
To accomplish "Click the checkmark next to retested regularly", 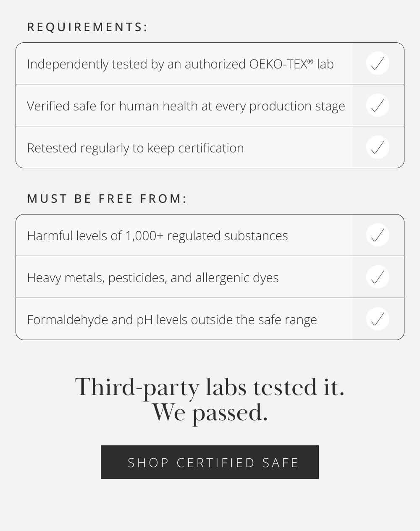I will (378, 147).
